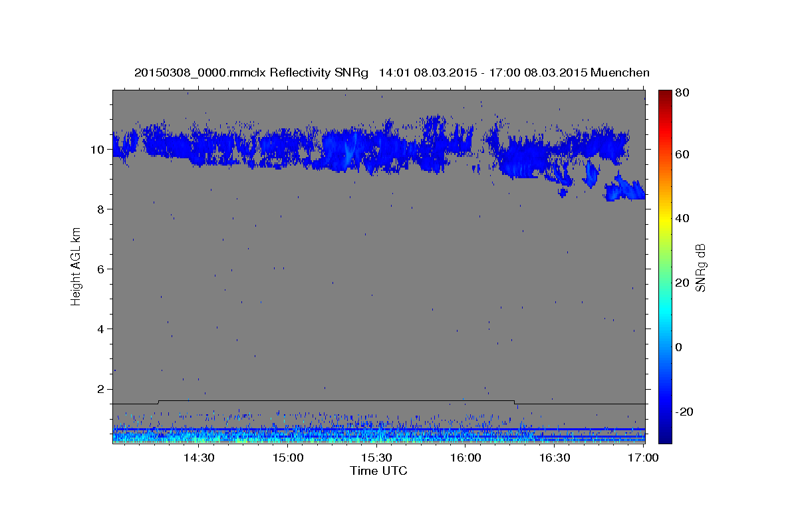Click the colorbar value 20

(682, 283)
